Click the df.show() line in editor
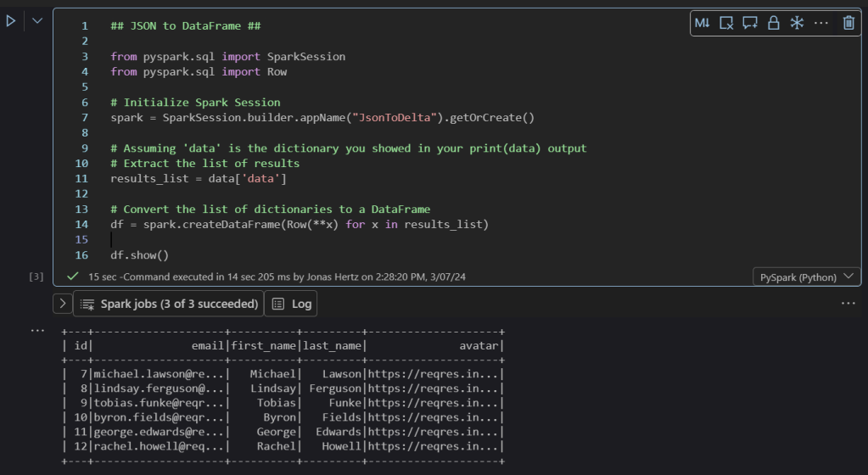The width and height of the screenshot is (868, 475). (x=140, y=255)
